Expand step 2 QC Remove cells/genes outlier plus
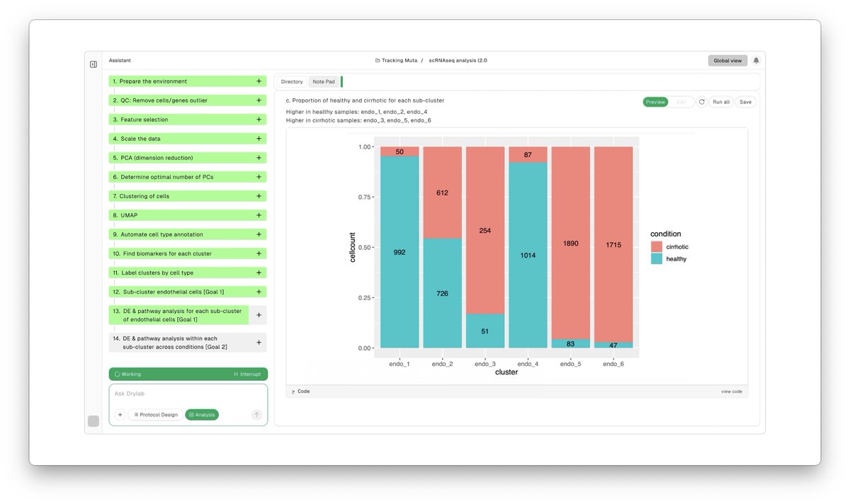Screen dimensions: 850x504 click(x=259, y=101)
